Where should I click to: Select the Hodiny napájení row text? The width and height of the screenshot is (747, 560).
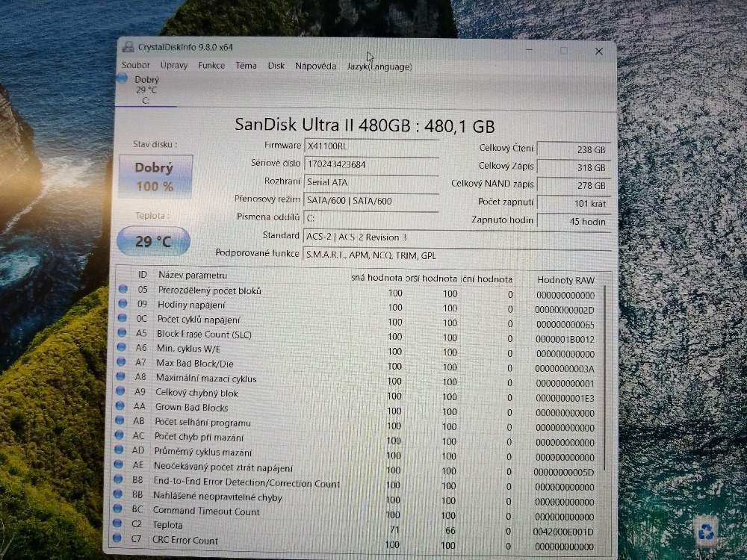coord(191,305)
